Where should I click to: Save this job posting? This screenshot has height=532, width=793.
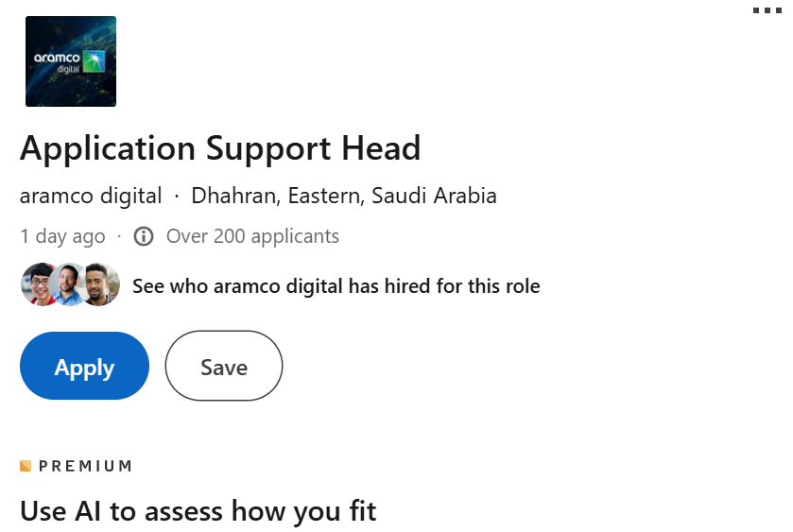pyautogui.click(x=224, y=366)
